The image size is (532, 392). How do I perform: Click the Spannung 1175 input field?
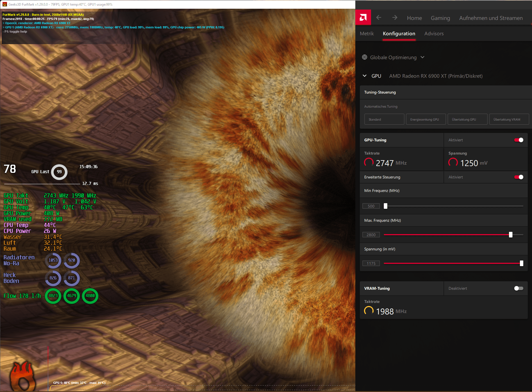tap(371, 263)
